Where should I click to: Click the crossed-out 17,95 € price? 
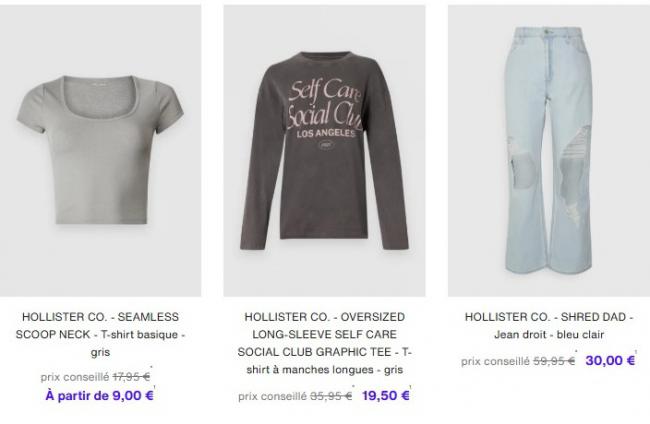point(131,377)
